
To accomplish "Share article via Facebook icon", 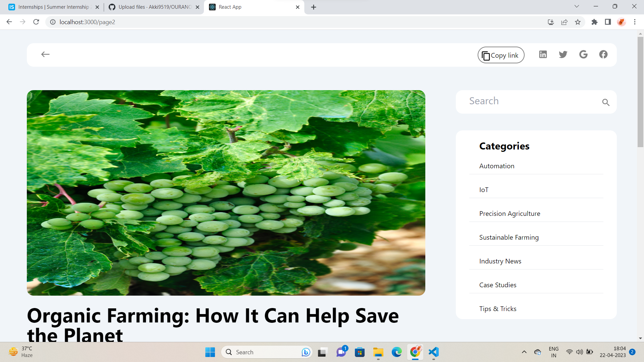I will [603, 54].
